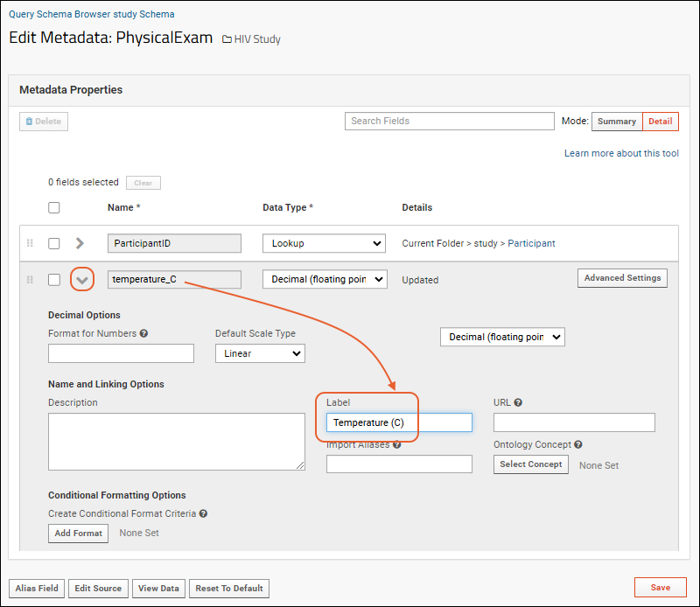700x607 pixels.
Task: Open the ParticipantID Lookup data type dropdown
Action: pyautogui.click(x=324, y=243)
